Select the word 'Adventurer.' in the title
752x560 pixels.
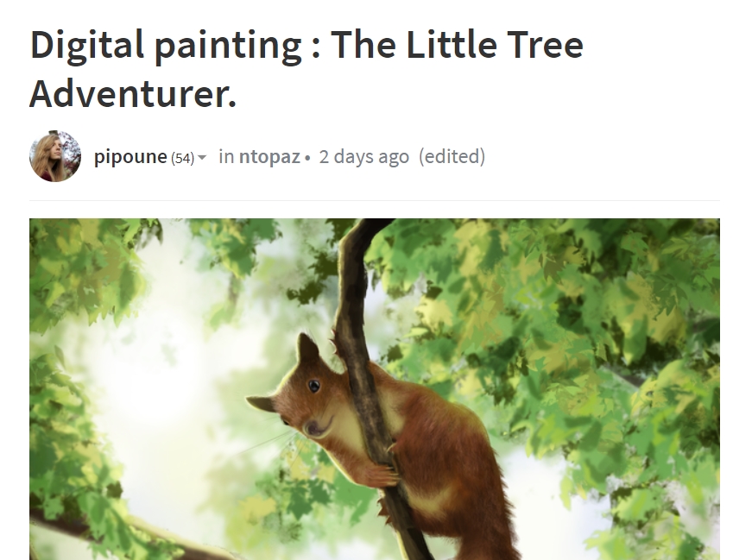[x=133, y=94]
